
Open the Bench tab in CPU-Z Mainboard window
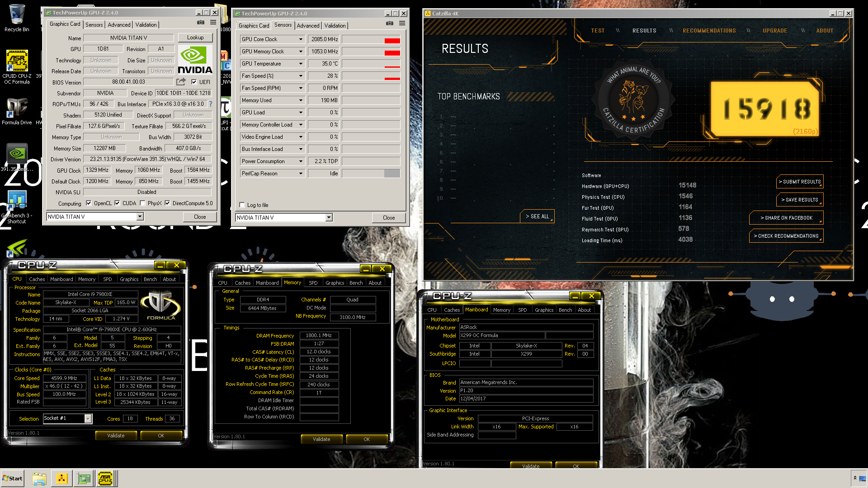[x=565, y=310]
